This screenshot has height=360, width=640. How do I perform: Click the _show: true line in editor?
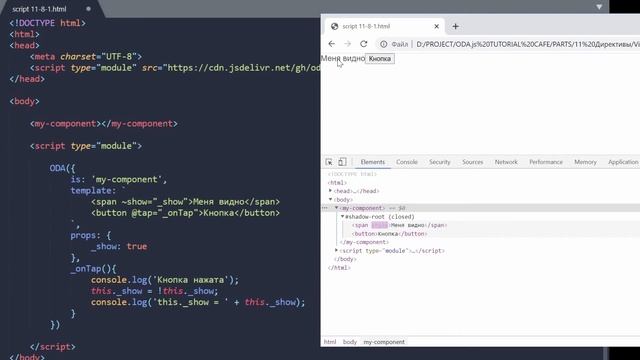(x=119, y=247)
